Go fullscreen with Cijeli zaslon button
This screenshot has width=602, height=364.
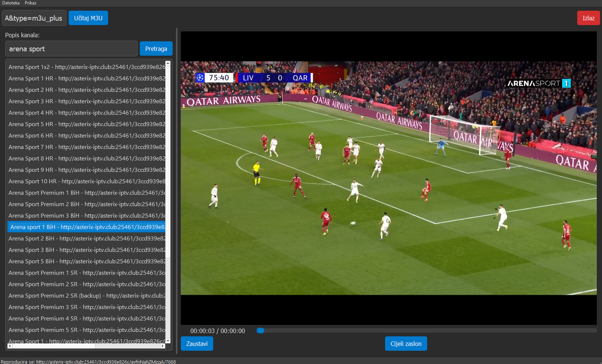coord(406,343)
